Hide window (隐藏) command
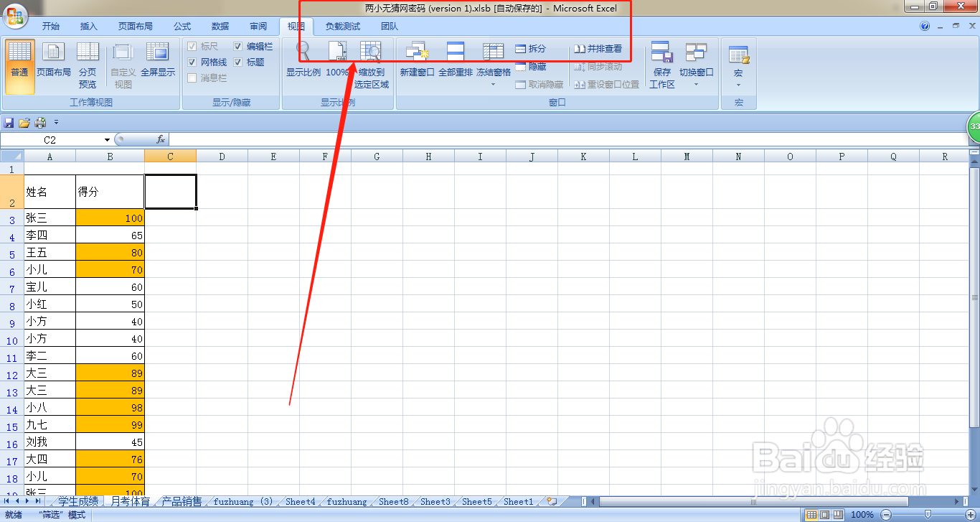The width and height of the screenshot is (980, 522). (531, 67)
